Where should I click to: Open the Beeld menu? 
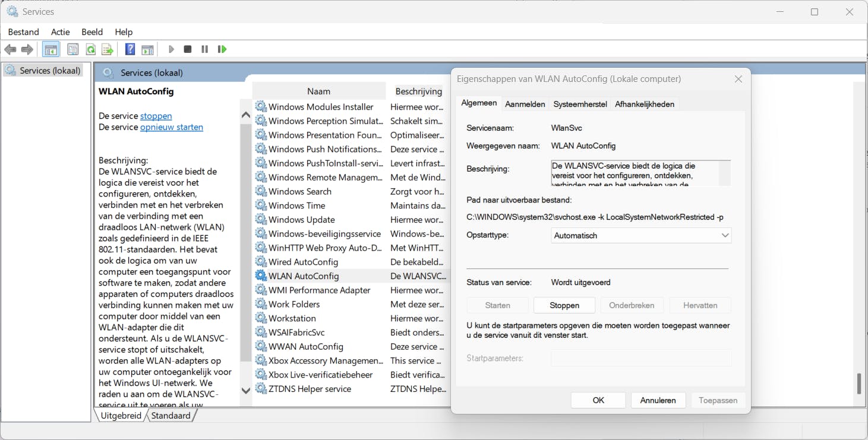[x=92, y=32]
